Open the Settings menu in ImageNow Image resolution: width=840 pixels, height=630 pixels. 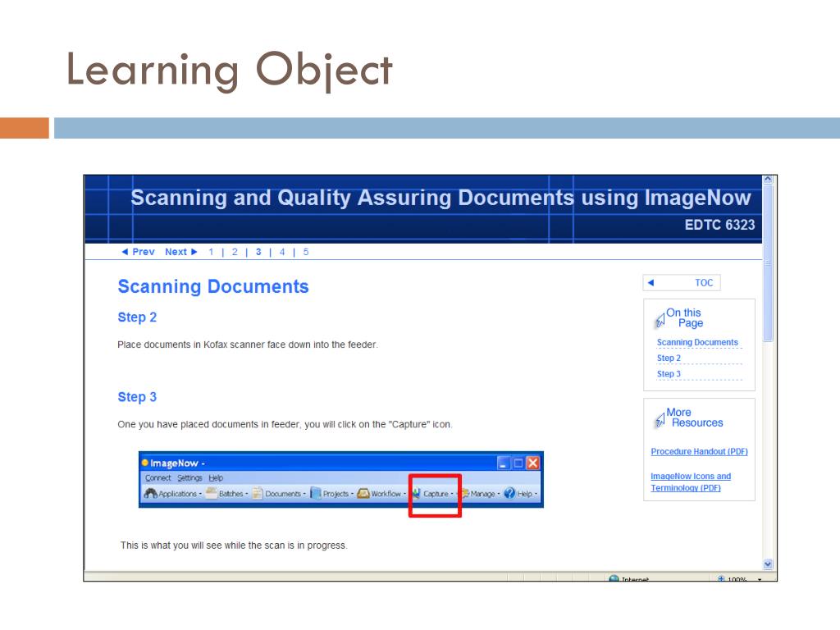point(189,478)
